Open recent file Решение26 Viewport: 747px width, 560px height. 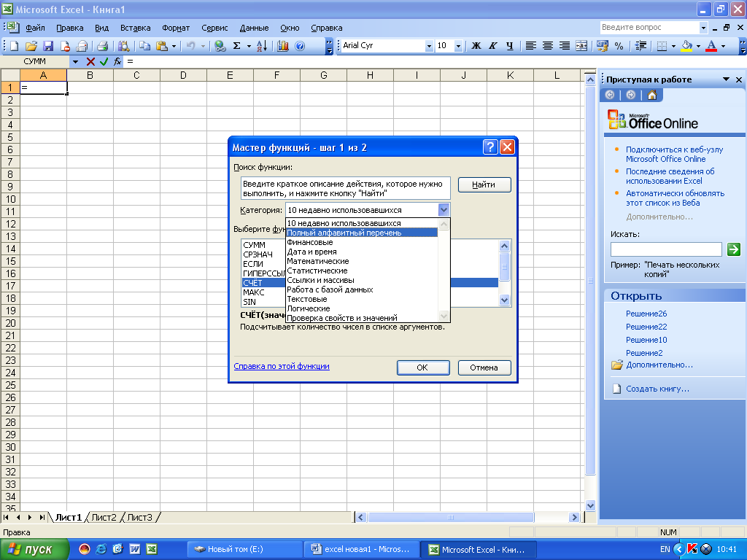[x=646, y=314]
